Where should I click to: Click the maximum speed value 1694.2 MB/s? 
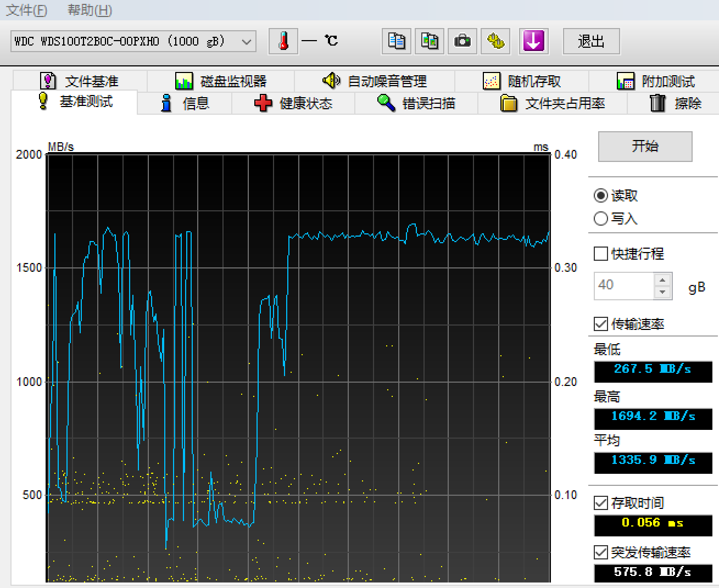click(653, 418)
